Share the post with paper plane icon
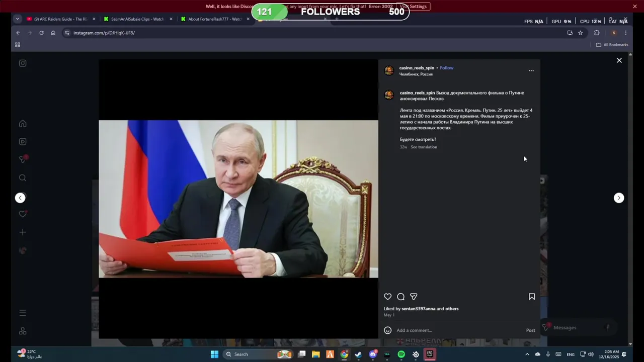644x362 pixels. (414, 297)
